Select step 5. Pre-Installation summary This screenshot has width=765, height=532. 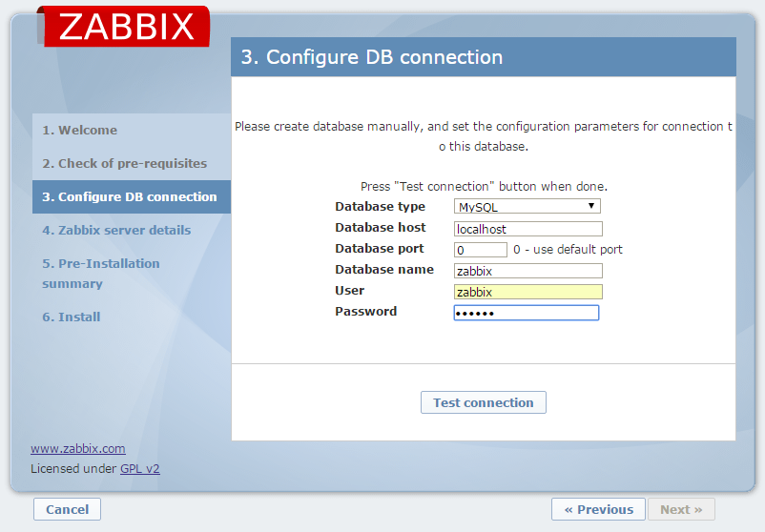coord(101,273)
